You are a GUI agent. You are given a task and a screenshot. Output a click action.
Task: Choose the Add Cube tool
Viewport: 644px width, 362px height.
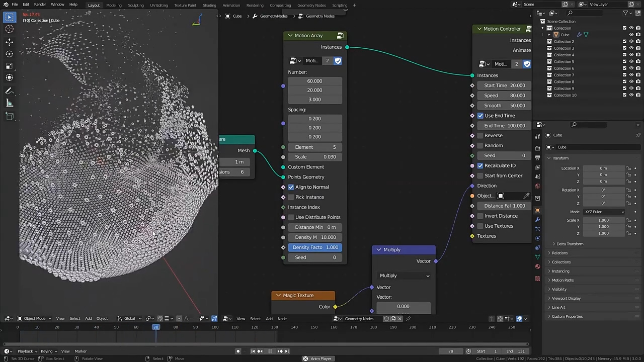(9, 116)
